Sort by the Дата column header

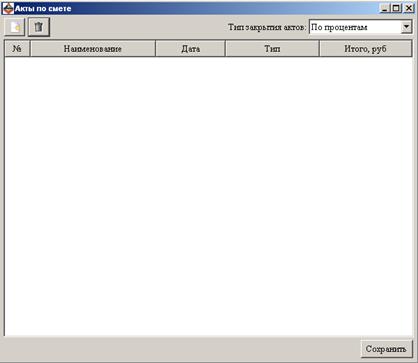(191, 49)
